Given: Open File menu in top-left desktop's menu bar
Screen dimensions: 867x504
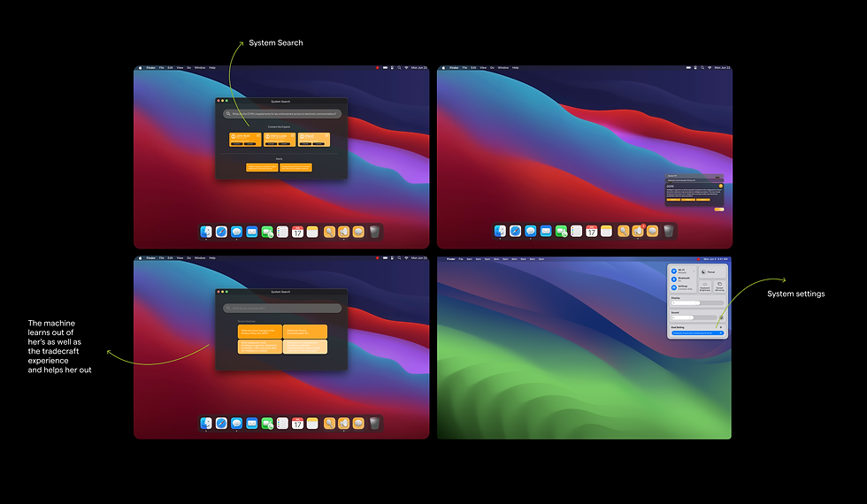Looking at the screenshot, I should [x=161, y=68].
